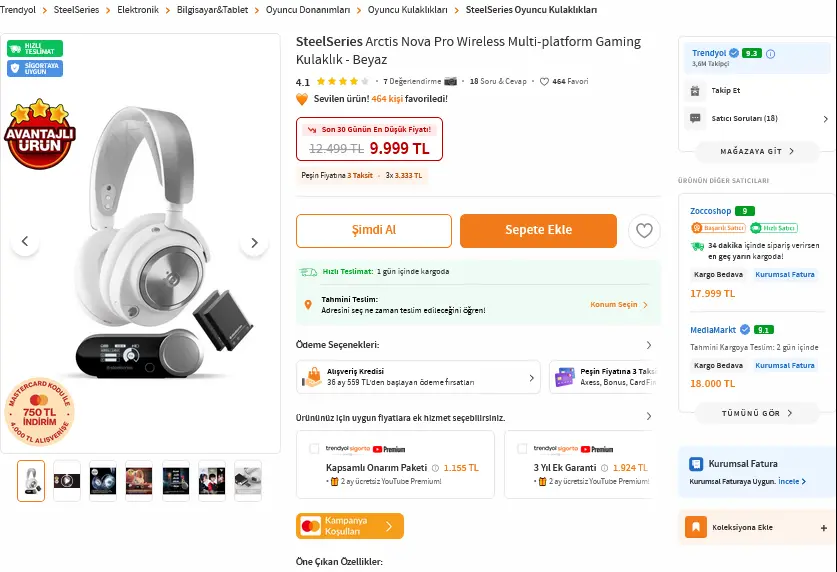Check the 3 Yıl Ek Garanti checkbox
This screenshot has width=837, height=572.
coord(522,449)
